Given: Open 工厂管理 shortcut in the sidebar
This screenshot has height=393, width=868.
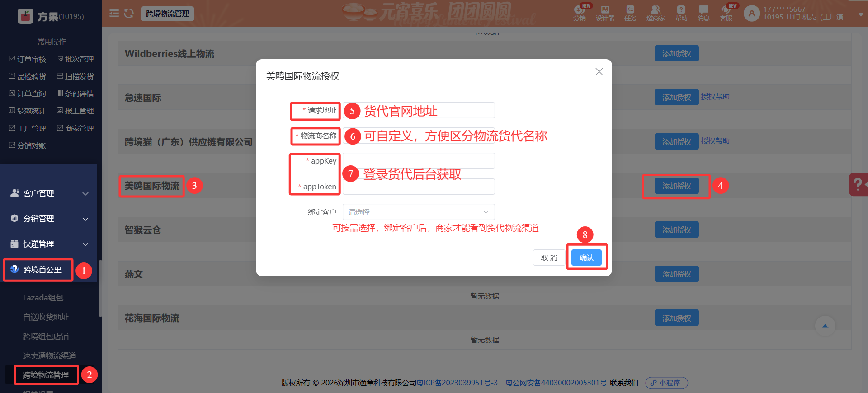Looking at the screenshot, I should click(x=28, y=128).
